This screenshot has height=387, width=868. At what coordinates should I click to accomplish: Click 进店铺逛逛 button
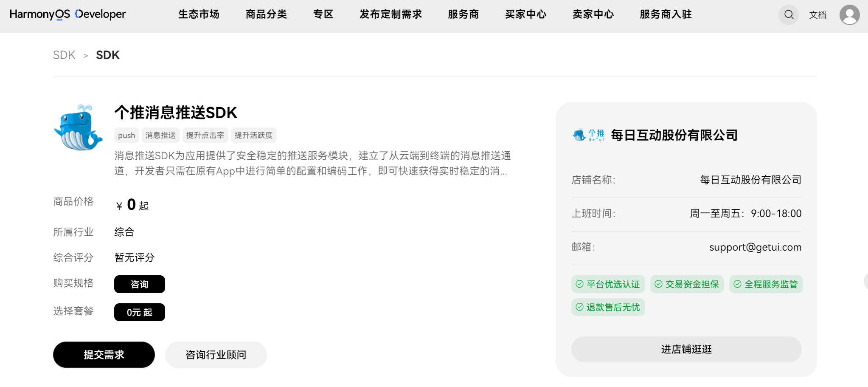point(686,349)
